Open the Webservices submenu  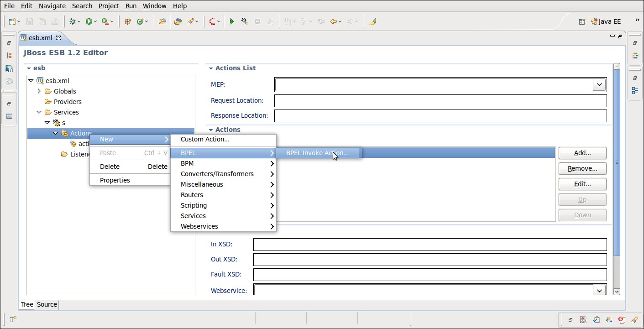223,226
